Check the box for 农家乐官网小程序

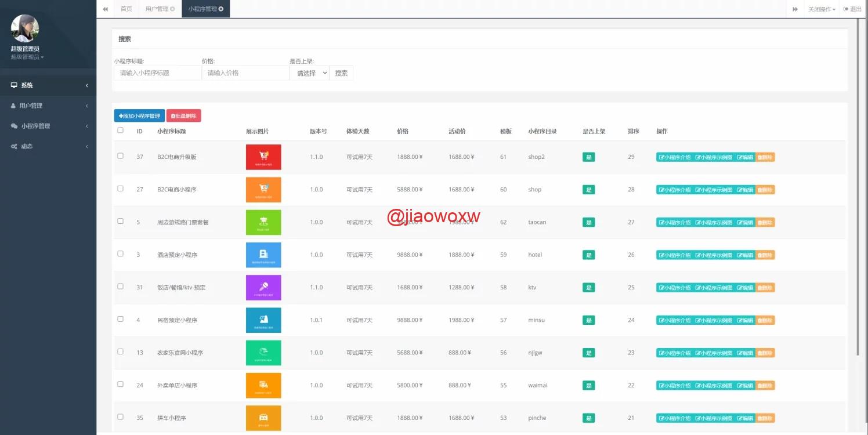121,351
